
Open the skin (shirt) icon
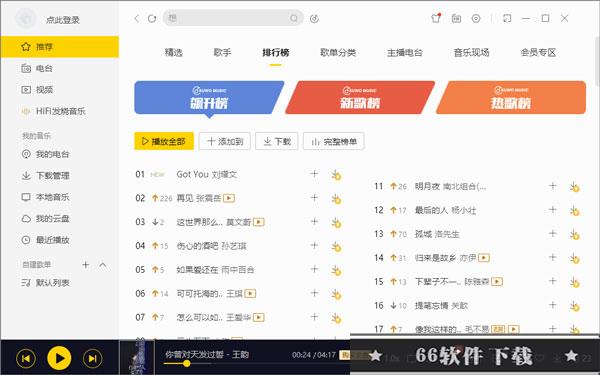pyautogui.click(x=436, y=18)
